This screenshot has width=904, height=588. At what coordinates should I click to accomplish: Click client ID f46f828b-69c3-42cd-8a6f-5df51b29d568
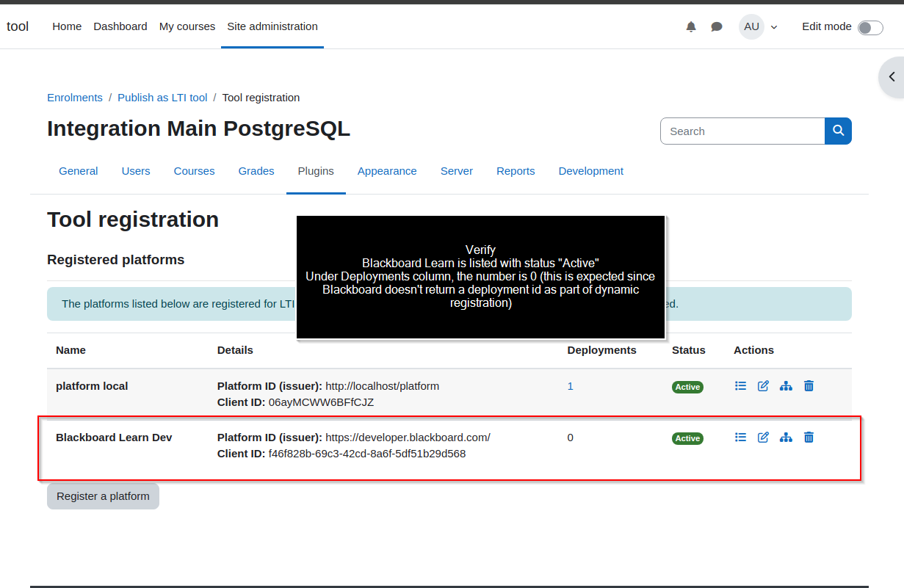(367, 454)
